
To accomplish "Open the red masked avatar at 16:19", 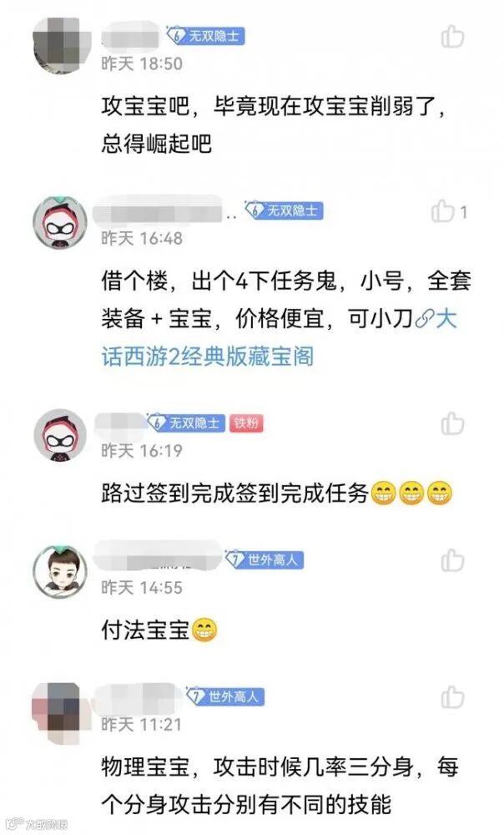I will pyautogui.click(x=60, y=434).
